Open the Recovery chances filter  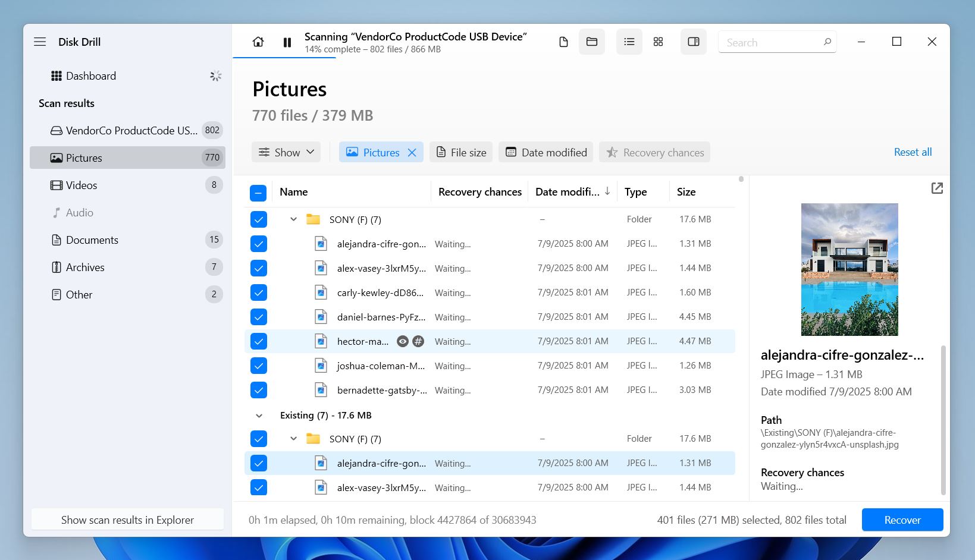[x=654, y=152]
